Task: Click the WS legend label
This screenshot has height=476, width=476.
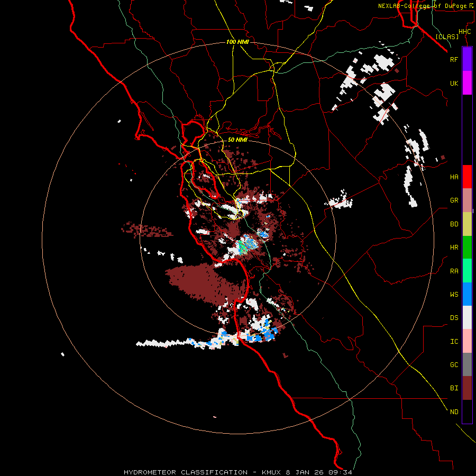Action: click(x=454, y=294)
